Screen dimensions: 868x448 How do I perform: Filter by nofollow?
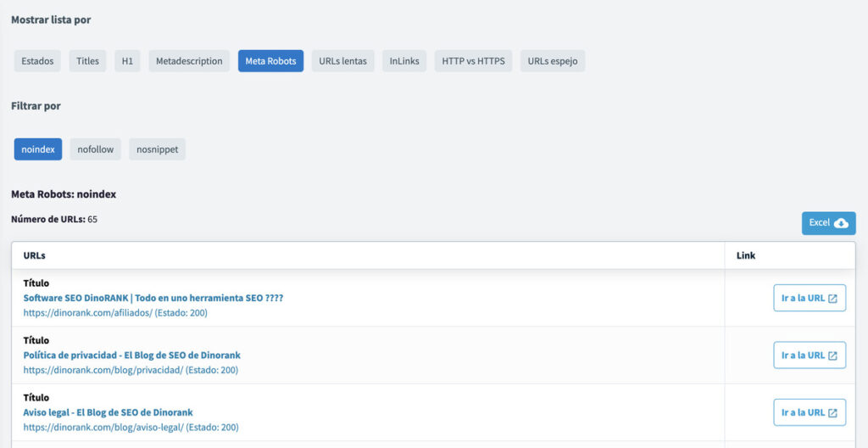tap(95, 149)
